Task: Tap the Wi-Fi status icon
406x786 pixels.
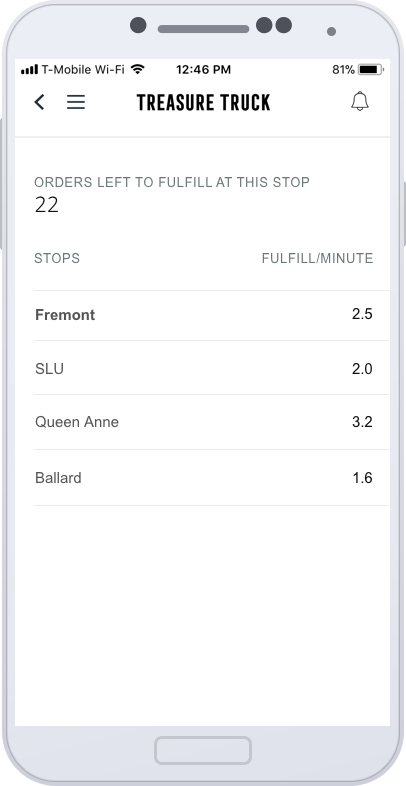Action: click(137, 69)
